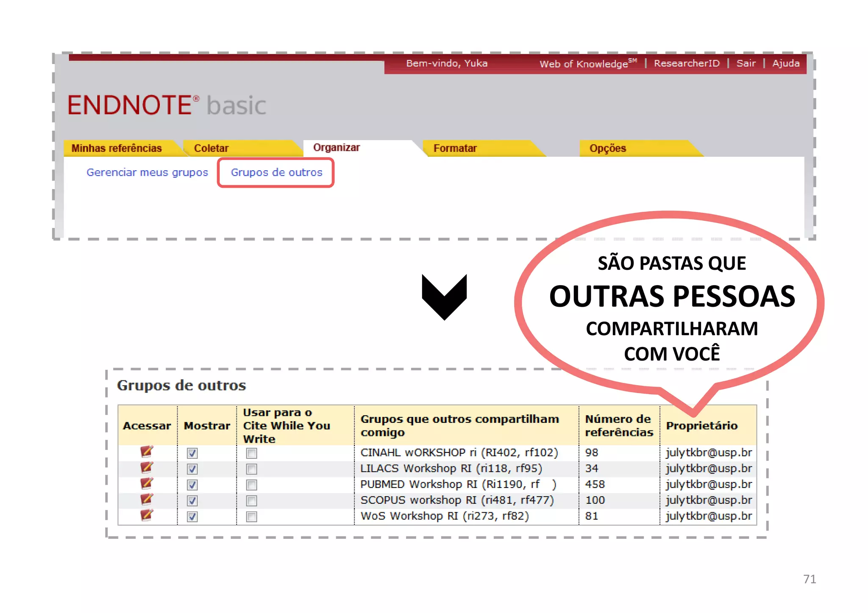Select the LILACS Workshop RI (ri118, rf95) name
Screen dimensions: 868x613
tap(451, 468)
